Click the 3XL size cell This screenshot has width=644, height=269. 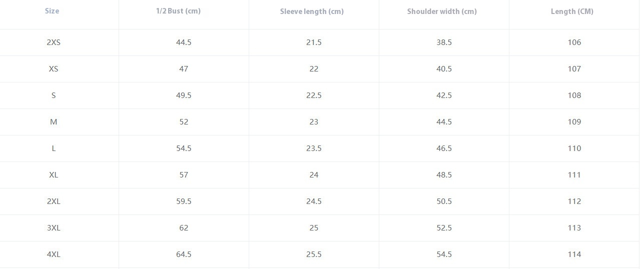coord(54,228)
